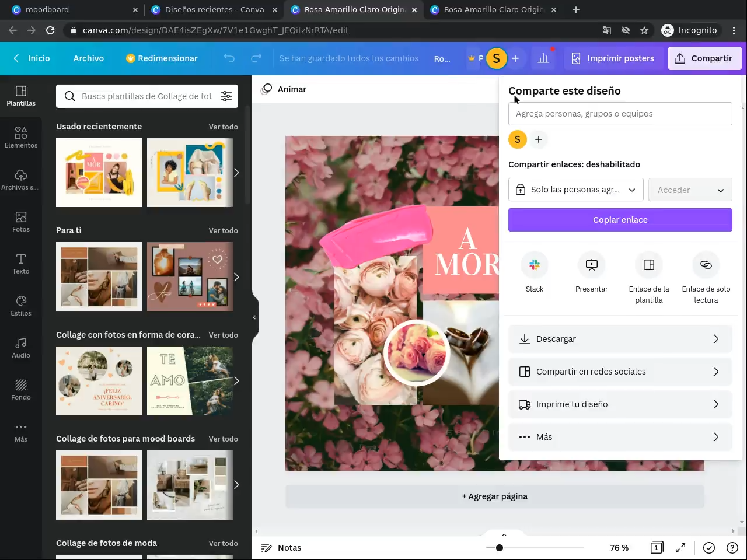The height and width of the screenshot is (560, 747).
Task: Open the Fondo sidebar panel
Action: tap(21, 390)
